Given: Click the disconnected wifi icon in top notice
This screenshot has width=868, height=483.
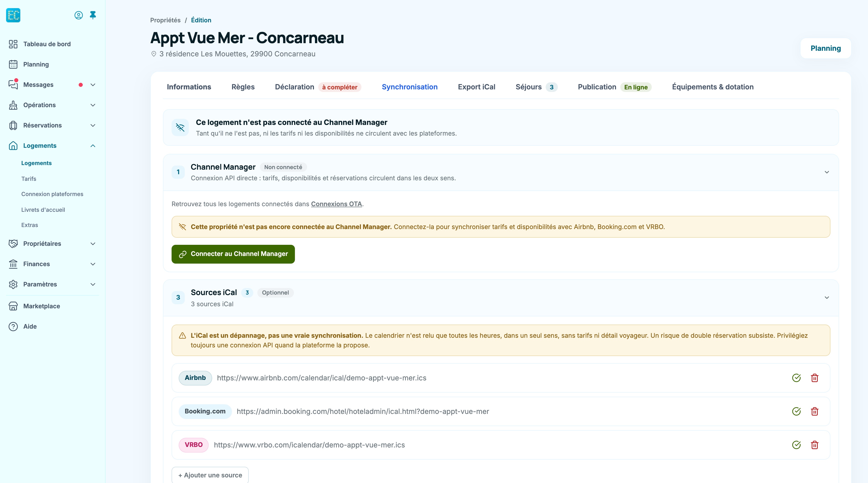Looking at the screenshot, I should pyautogui.click(x=180, y=127).
